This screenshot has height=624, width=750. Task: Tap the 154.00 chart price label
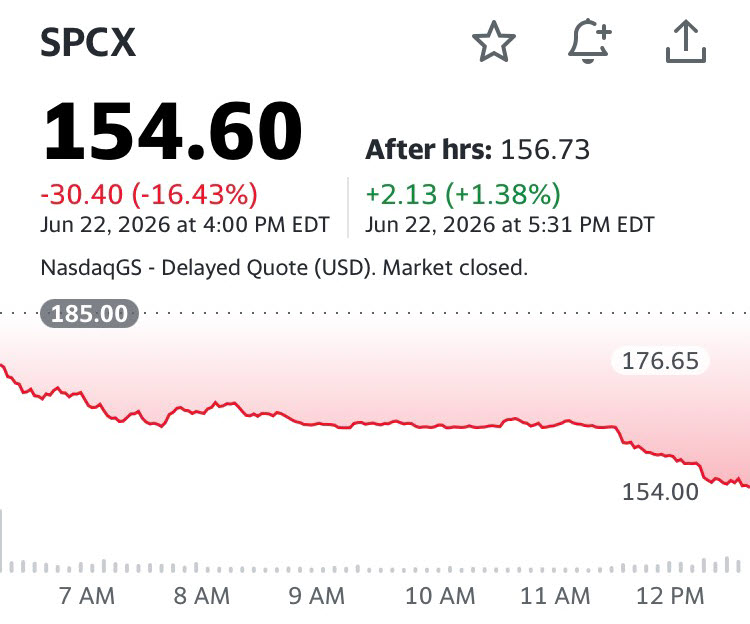pyautogui.click(x=660, y=492)
